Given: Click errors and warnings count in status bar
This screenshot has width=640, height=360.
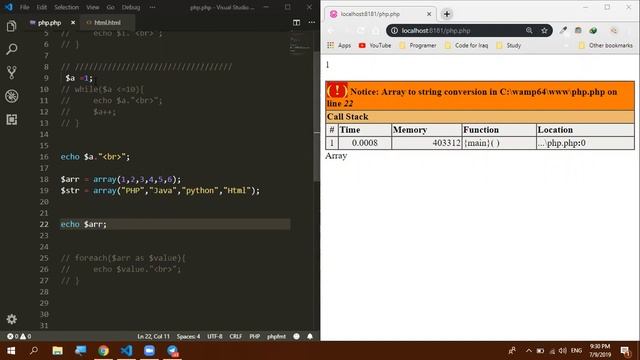Looking at the screenshot, I should [x=19, y=336].
